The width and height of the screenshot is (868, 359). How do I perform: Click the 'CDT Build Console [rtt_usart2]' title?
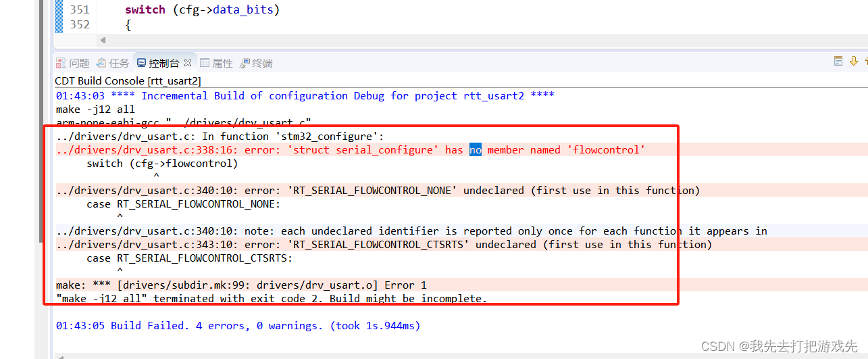click(128, 80)
